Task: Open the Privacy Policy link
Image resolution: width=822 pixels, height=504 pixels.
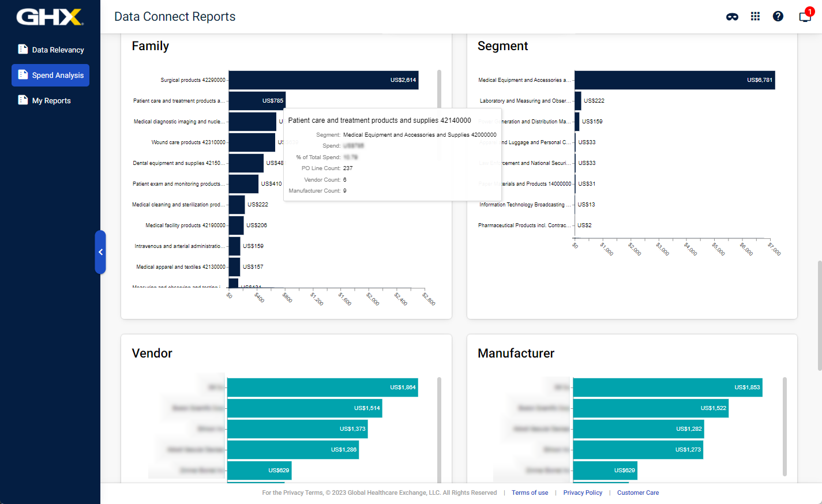Action: pos(583,492)
